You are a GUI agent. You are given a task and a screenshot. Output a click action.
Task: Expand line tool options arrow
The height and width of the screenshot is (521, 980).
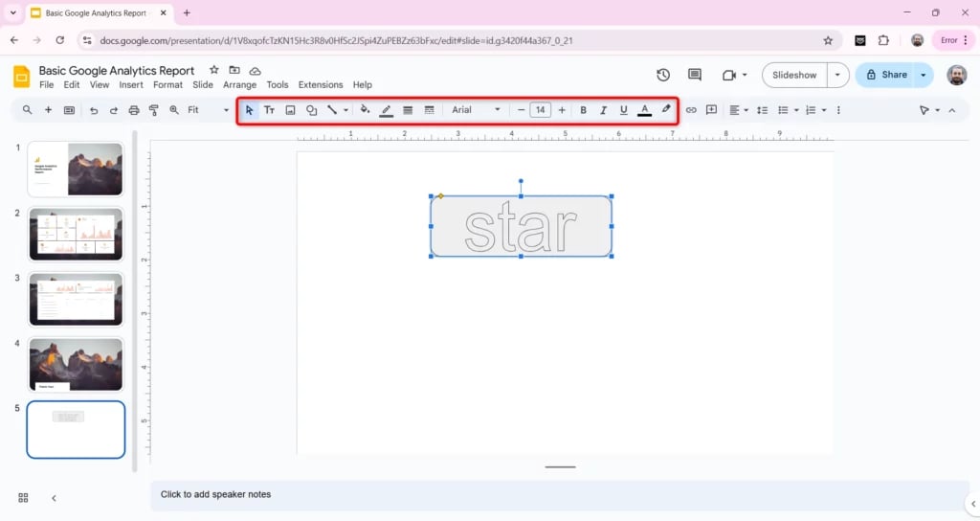point(345,110)
